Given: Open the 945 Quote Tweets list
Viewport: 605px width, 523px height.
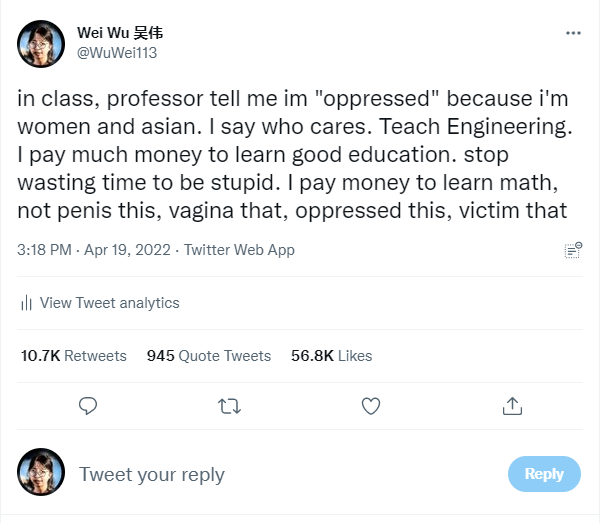Looking at the screenshot, I should coord(209,355).
